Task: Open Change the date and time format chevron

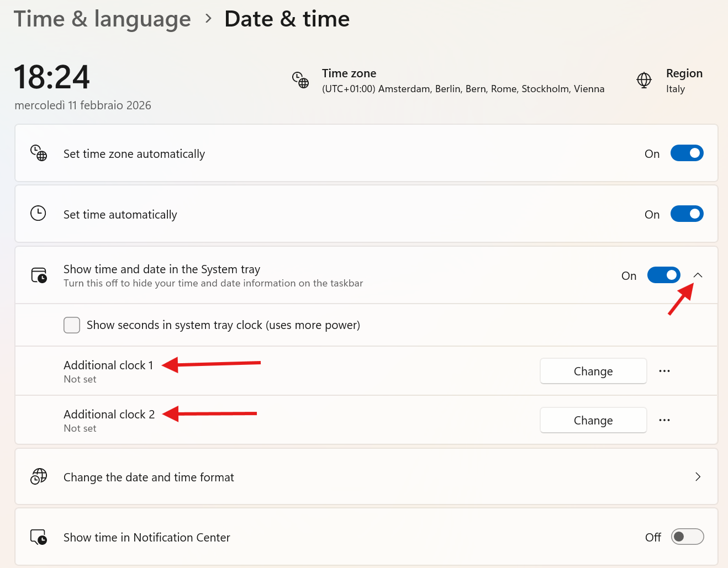Action: tap(698, 476)
